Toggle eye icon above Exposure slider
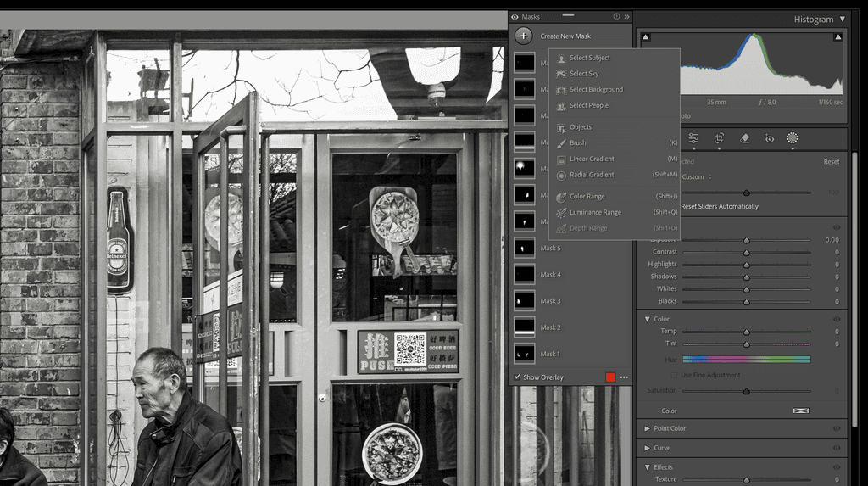The width and height of the screenshot is (868, 486). click(x=837, y=228)
